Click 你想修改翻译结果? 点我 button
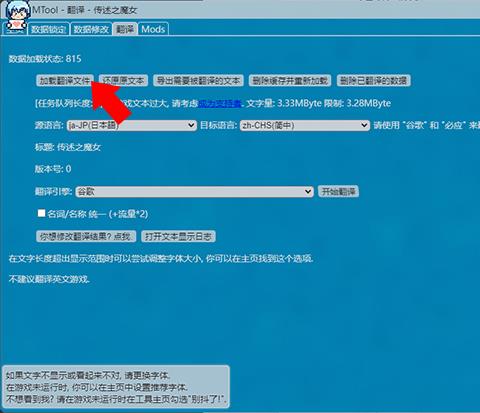The image size is (480, 413). point(86,236)
